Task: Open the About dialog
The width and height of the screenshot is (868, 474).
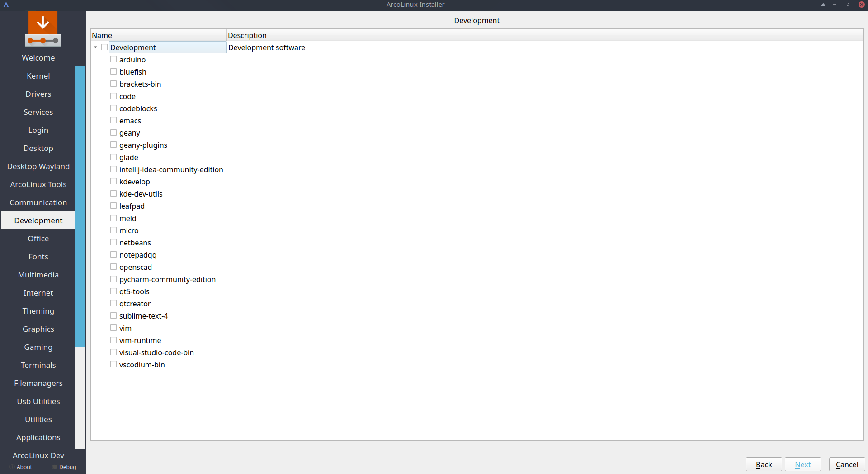Action: (x=21, y=467)
